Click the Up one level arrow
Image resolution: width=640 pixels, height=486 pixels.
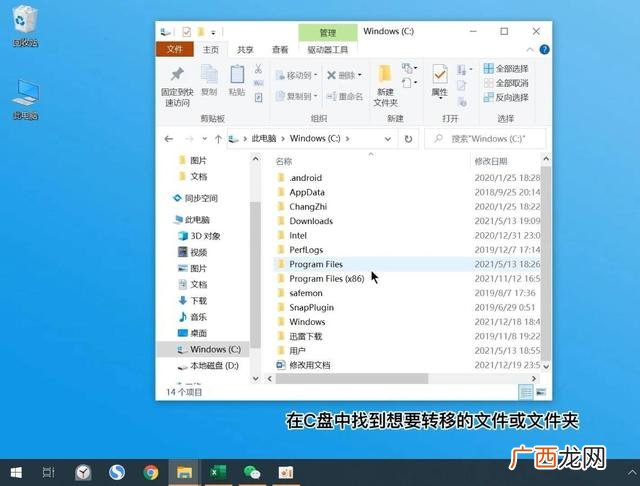coord(218,139)
